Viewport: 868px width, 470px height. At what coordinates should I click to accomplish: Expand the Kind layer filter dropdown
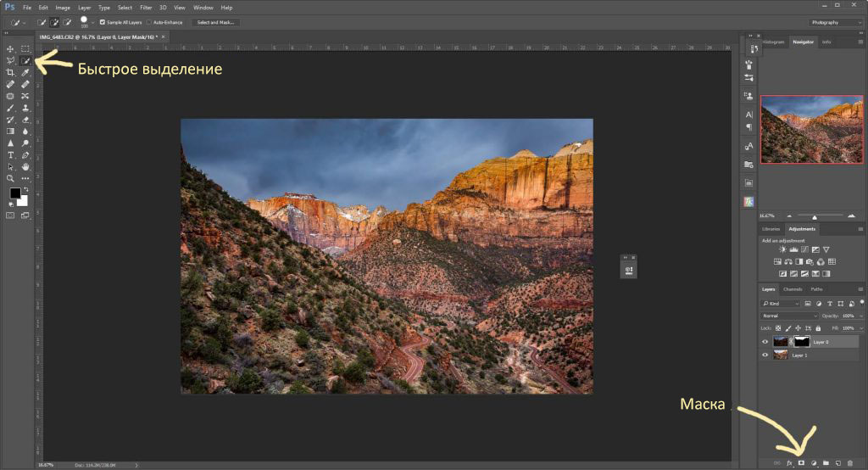tap(781, 303)
